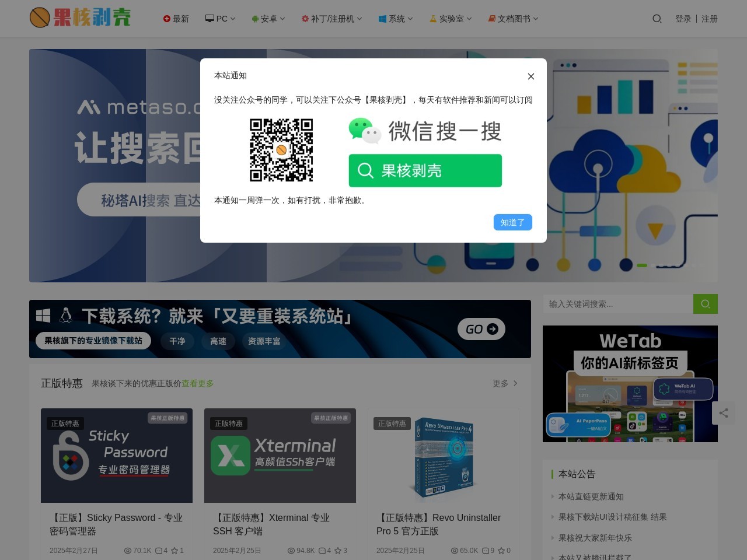Click the 正版特惠 tag on Revo Uninstaller card
Viewport: 747px width, 560px height.
[392, 423]
